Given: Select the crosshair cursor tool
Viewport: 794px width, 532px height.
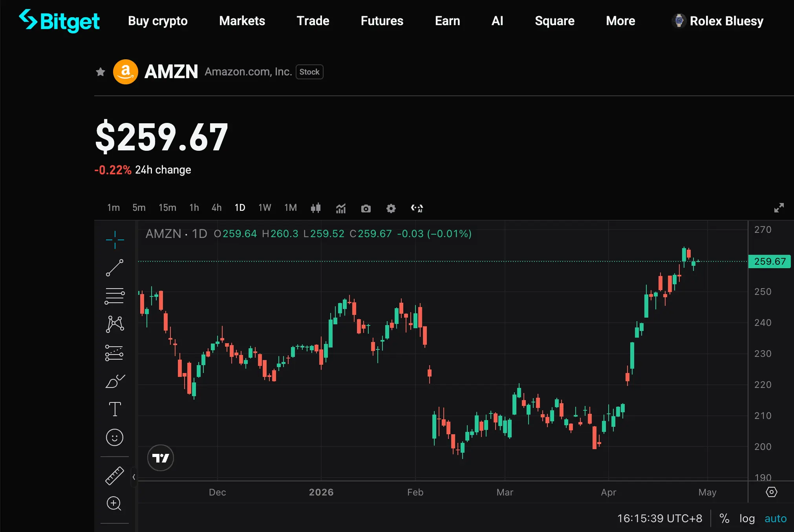Looking at the screenshot, I should (x=115, y=239).
